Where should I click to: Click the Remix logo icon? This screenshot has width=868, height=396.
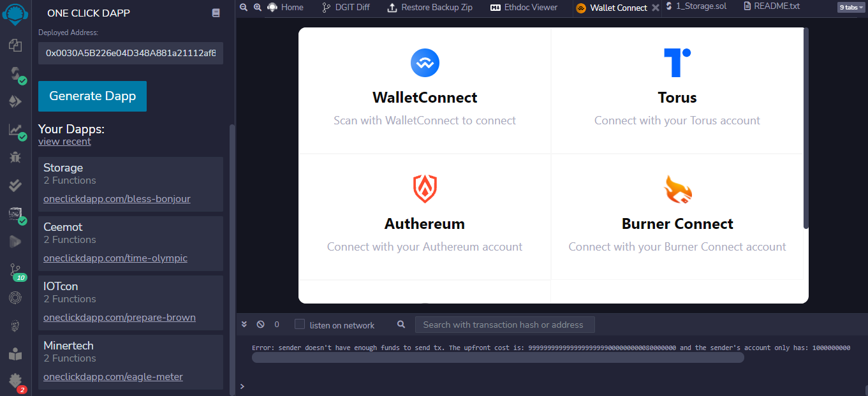15,13
